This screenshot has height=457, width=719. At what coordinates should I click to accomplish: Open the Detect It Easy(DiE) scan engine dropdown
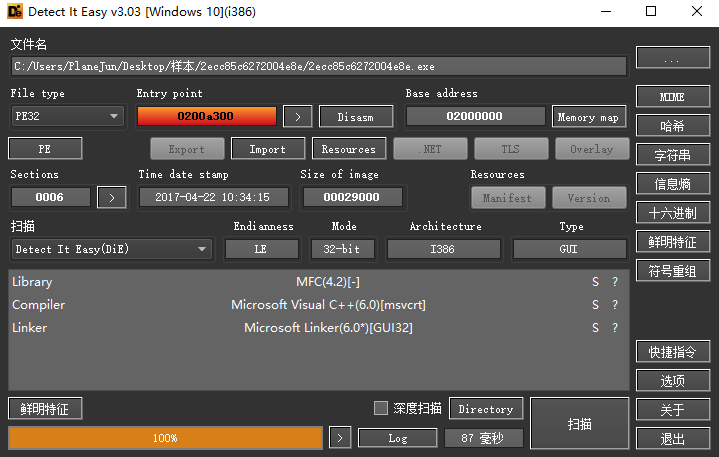(x=111, y=249)
